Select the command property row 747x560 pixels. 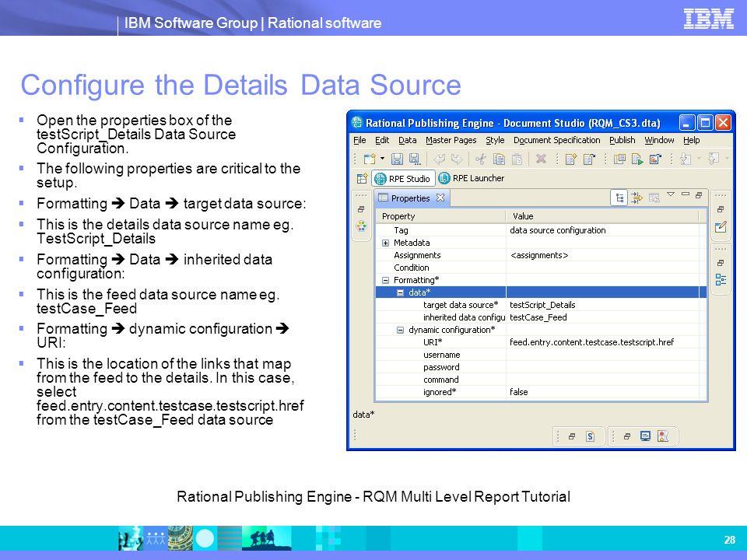click(540, 380)
